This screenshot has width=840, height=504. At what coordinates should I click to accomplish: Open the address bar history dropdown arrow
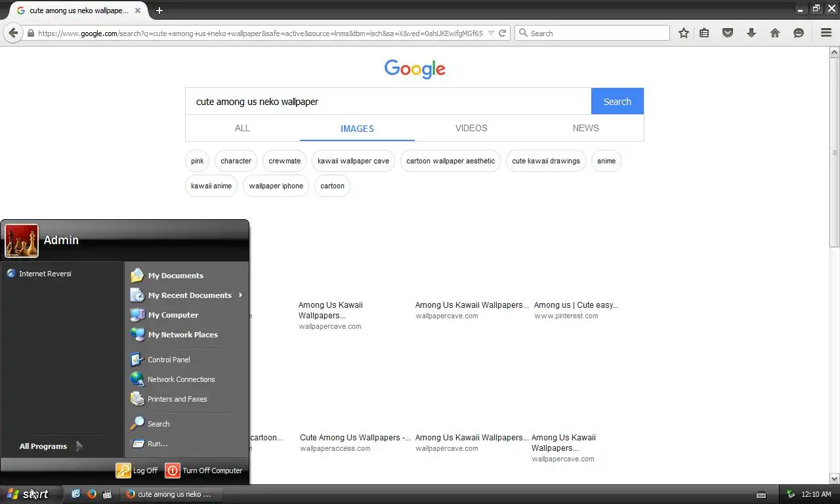491,33
